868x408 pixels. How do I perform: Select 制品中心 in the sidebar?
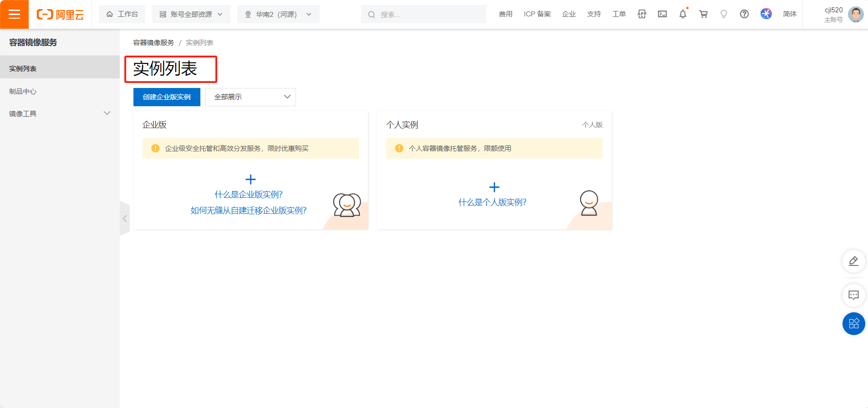[60, 91]
